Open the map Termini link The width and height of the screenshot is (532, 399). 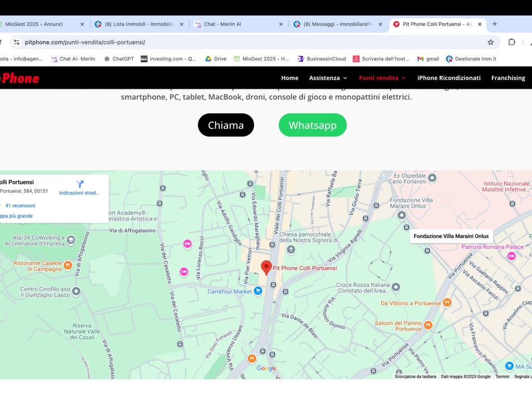click(x=502, y=376)
